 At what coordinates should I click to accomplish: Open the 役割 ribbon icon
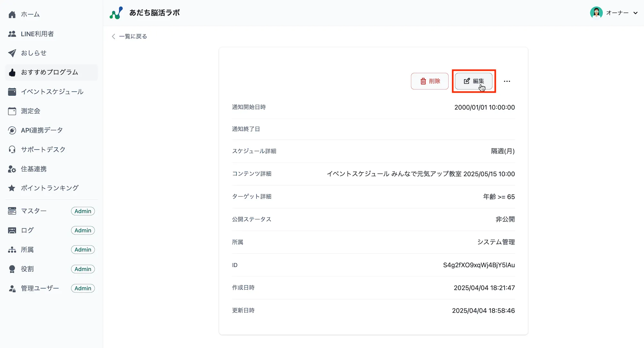pyautogui.click(x=12, y=269)
